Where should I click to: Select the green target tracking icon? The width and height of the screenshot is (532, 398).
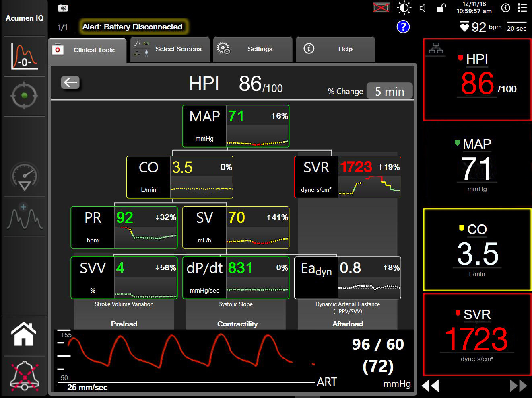click(25, 96)
